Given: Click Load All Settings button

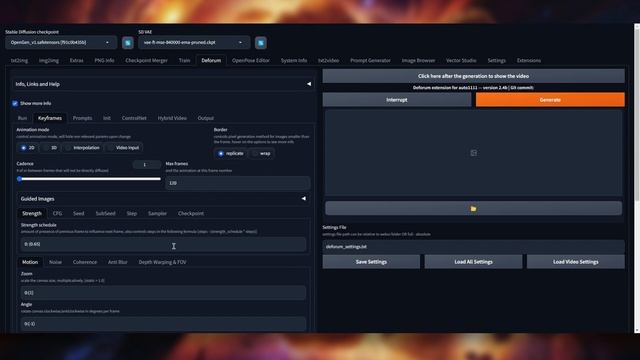Looking at the screenshot, I should click(x=473, y=262).
